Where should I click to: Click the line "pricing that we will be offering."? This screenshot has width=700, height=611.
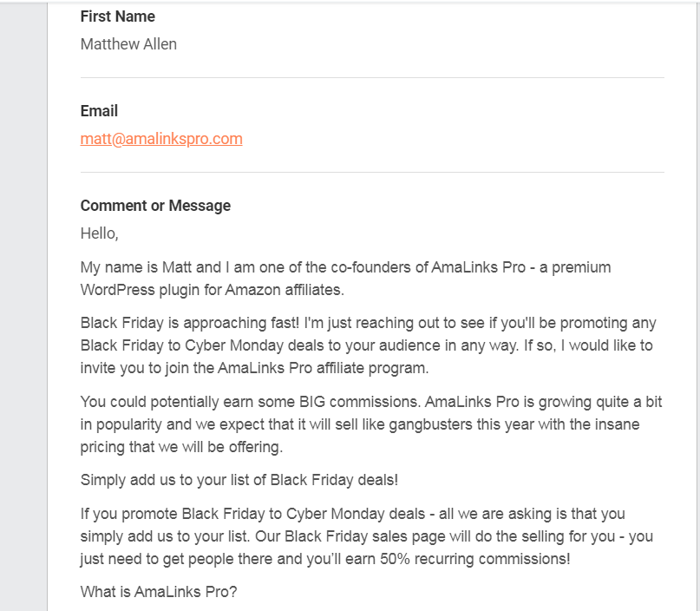pyautogui.click(x=180, y=447)
